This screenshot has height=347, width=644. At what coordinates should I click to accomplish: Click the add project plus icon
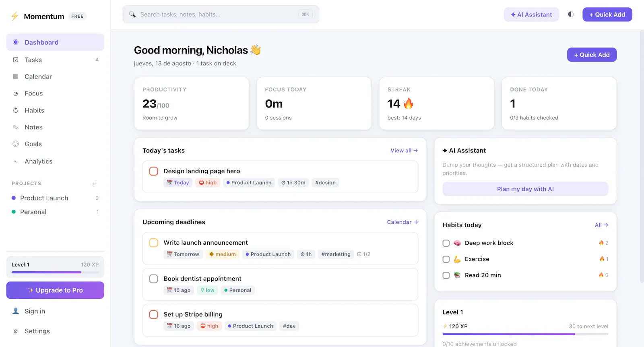[x=94, y=184]
